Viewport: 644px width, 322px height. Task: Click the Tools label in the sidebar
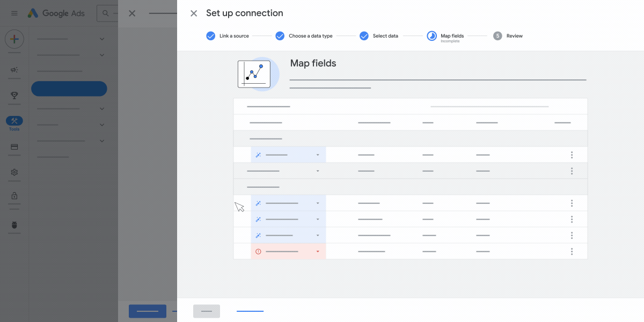point(14,129)
